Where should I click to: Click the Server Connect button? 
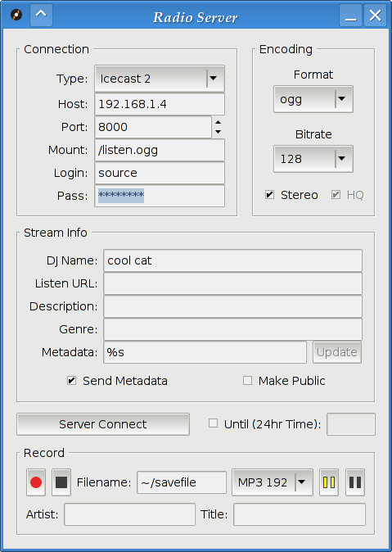pos(103,424)
